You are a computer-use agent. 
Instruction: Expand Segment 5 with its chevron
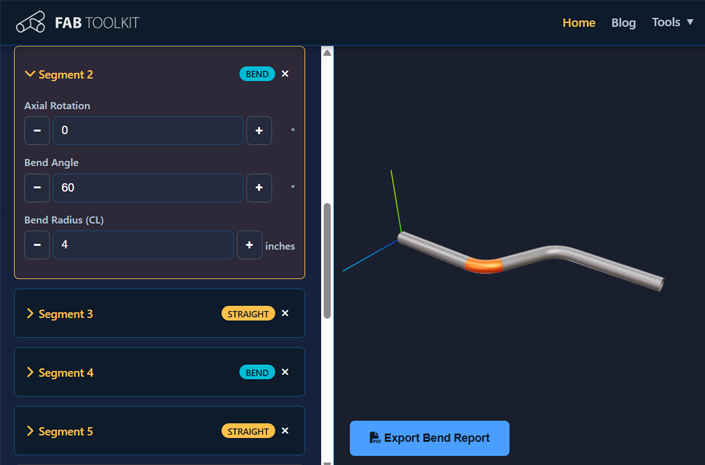[x=30, y=431]
